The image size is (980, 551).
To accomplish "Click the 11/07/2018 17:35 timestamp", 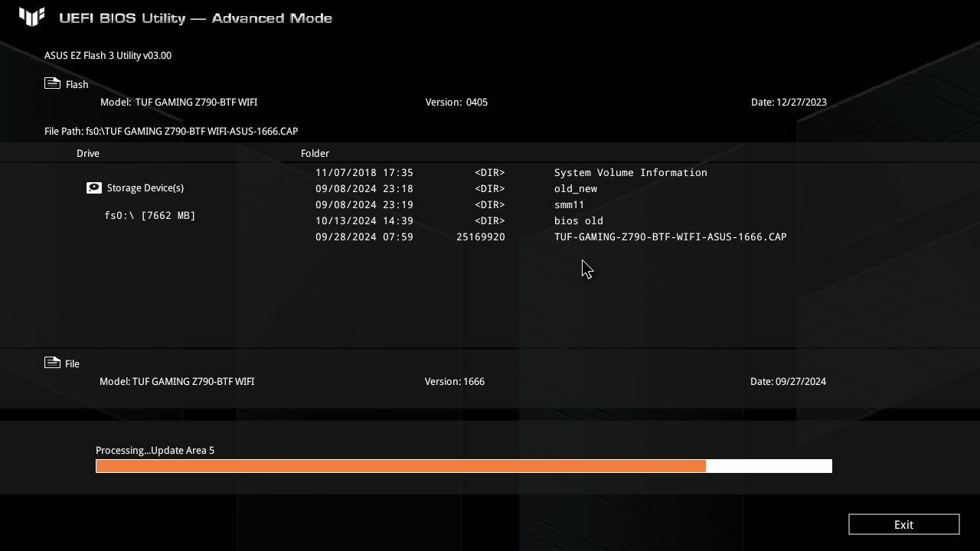I will point(364,172).
